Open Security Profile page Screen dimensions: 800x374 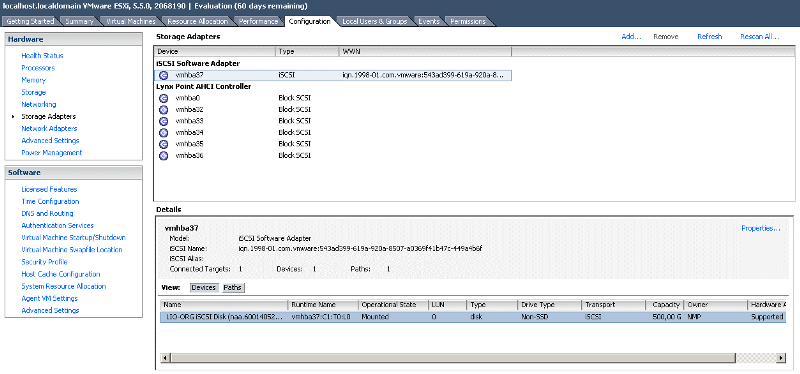[x=44, y=262]
